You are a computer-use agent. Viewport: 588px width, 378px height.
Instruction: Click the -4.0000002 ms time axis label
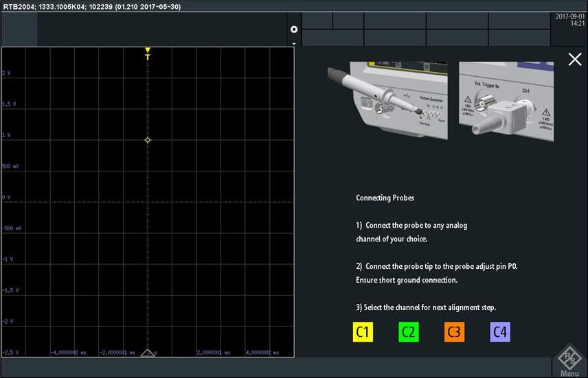point(68,353)
